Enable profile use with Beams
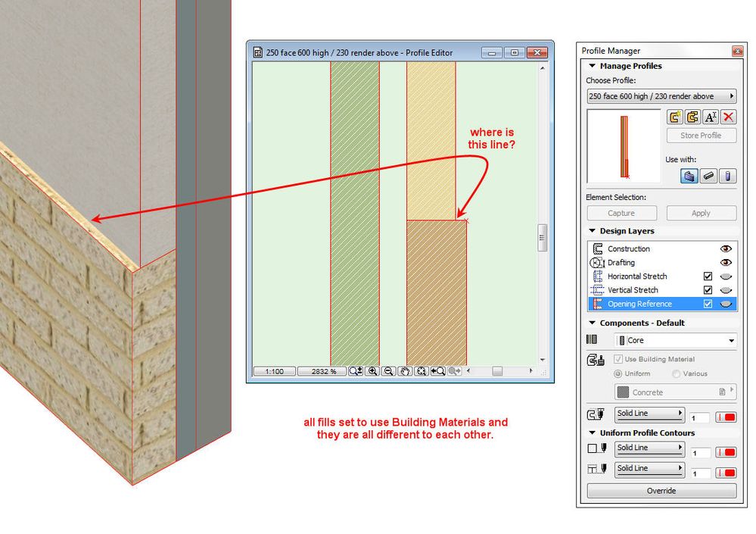This screenshot has height=534, width=756. point(708,176)
